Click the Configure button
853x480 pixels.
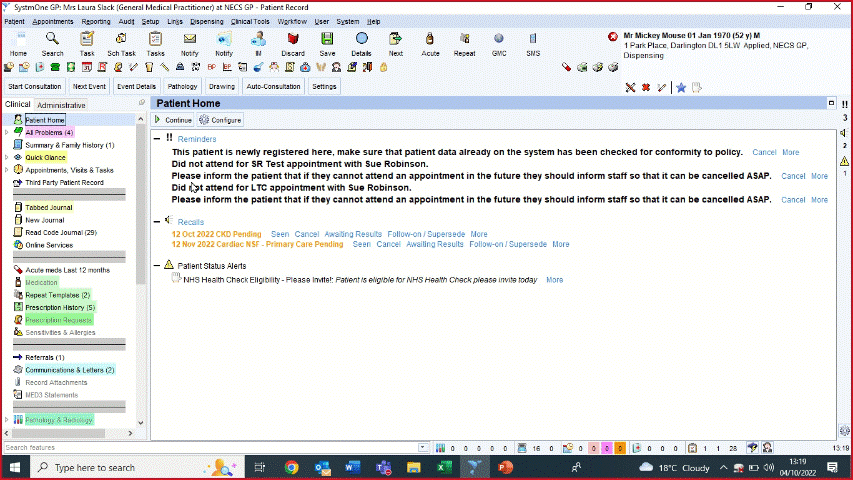tap(220, 120)
